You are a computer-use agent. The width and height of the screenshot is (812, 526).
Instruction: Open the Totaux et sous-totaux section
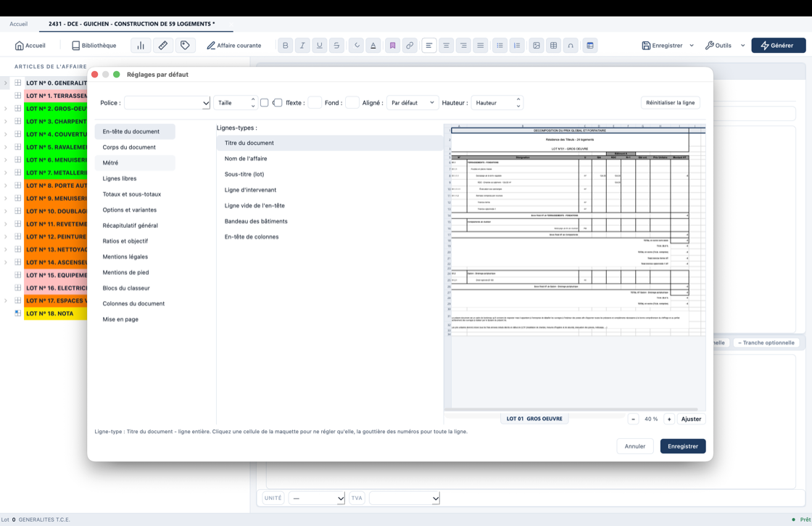coord(135,194)
